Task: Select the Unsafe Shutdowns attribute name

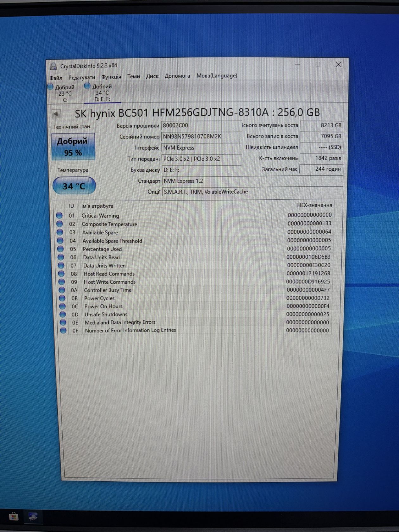Action: 106,314
